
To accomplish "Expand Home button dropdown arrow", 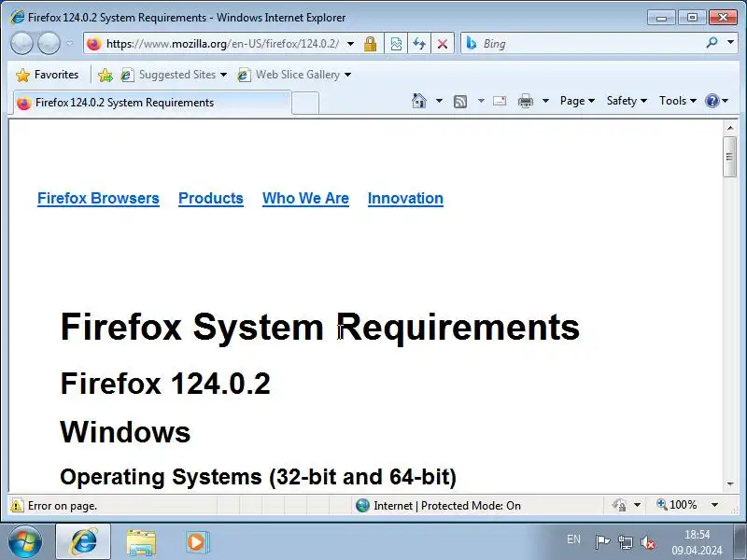I will pos(439,101).
